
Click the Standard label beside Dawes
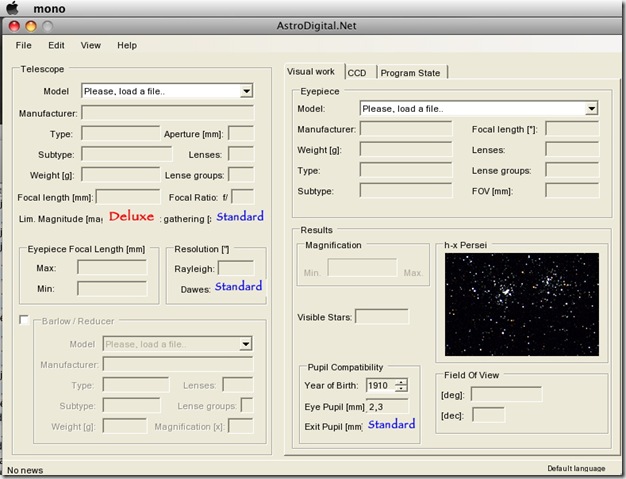pyautogui.click(x=238, y=286)
